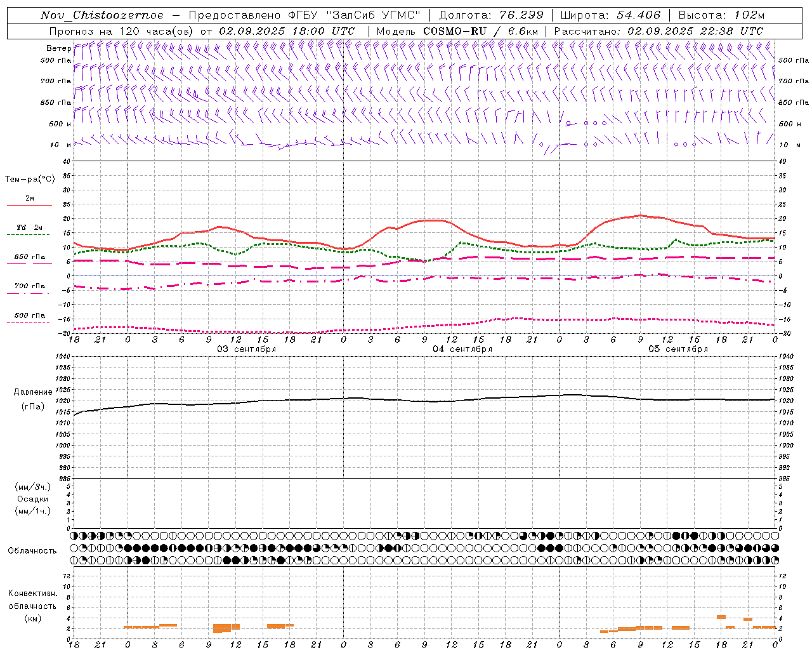The image size is (812, 650).
Task: Click the Рассчитано: 02.09.2025 22:38 UTC text
Action: [x=658, y=31]
